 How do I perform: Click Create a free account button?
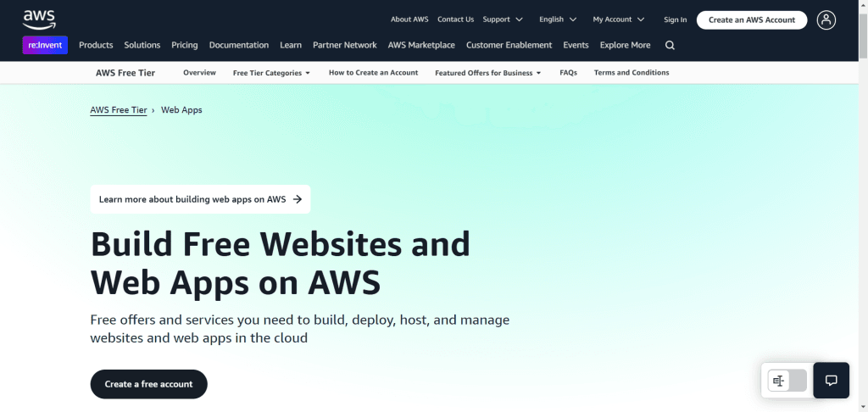pyautogui.click(x=149, y=384)
